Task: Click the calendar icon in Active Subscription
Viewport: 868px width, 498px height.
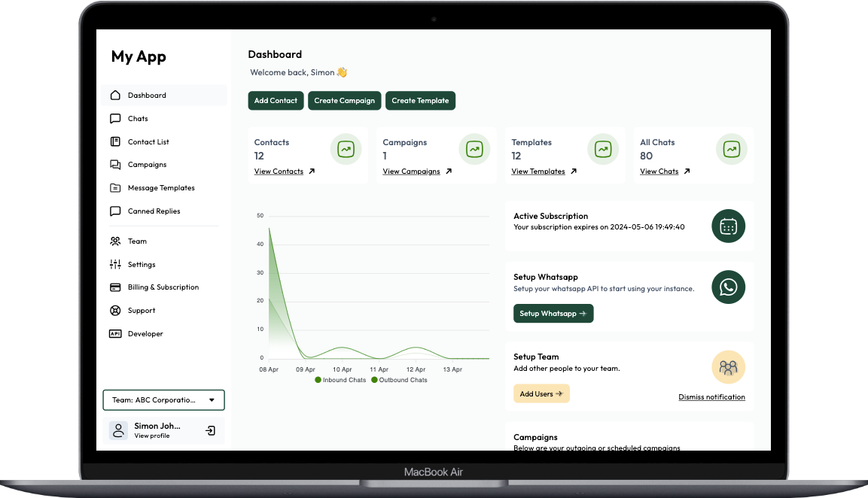Action: point(728,226)
